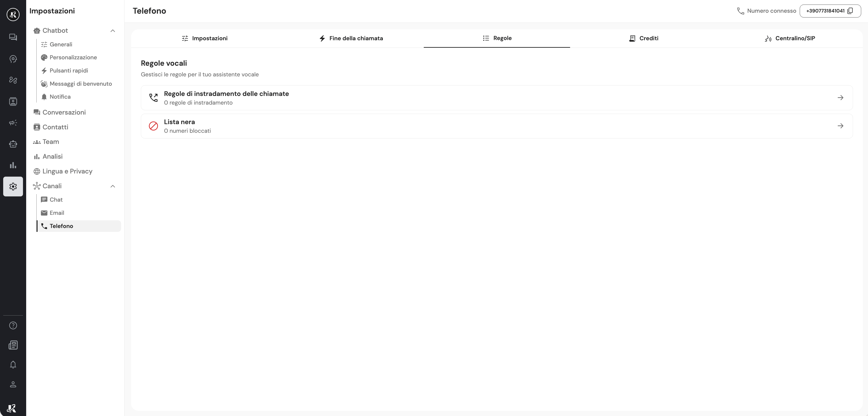Select the Telefono channel item
The width and height of the screenshot is (868, 416).
(x=79, y=226)
